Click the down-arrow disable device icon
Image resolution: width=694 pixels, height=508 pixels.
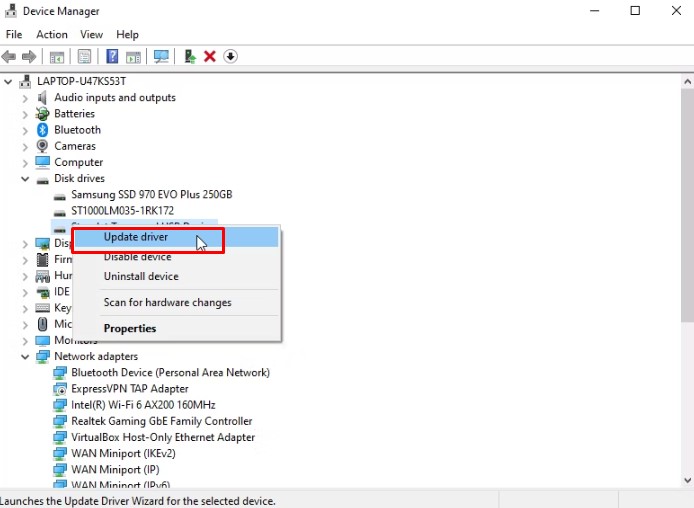[230, 56]
